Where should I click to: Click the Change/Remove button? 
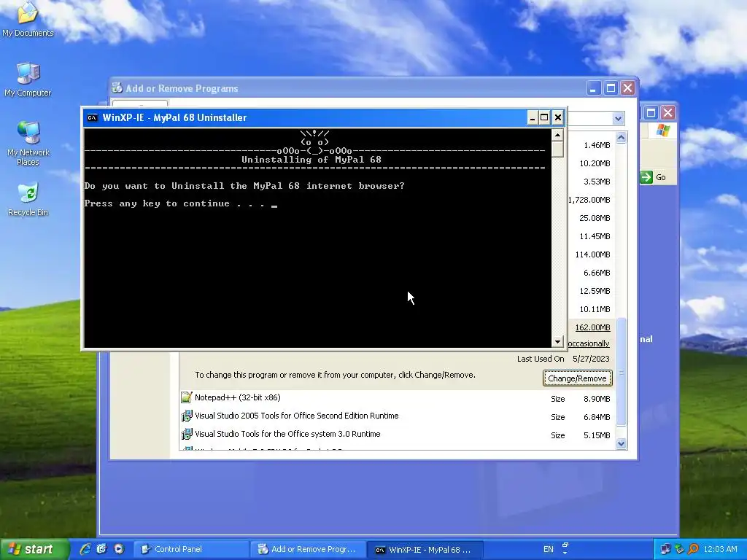[577, 378]
